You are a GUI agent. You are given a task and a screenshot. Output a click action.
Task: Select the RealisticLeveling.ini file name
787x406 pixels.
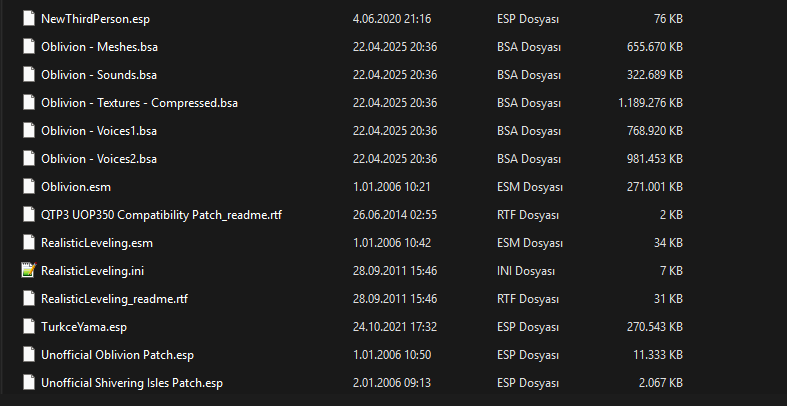point(93,271)
